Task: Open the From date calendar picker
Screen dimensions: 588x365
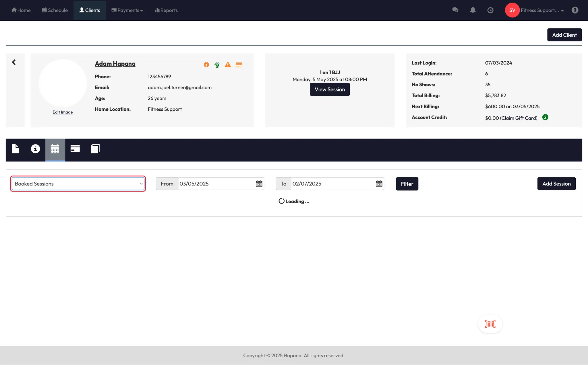Action: pyautogui.click(x=259, y=184)
